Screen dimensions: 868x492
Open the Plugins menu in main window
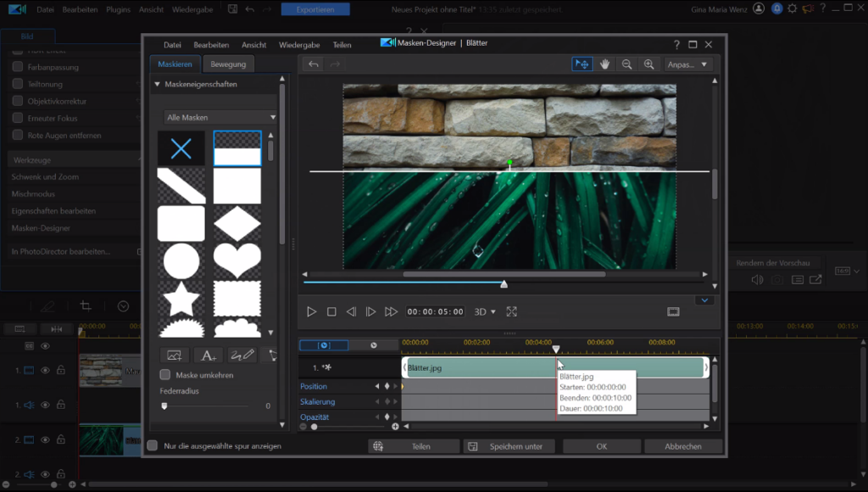pyautogui.click(x=118, y=9)
